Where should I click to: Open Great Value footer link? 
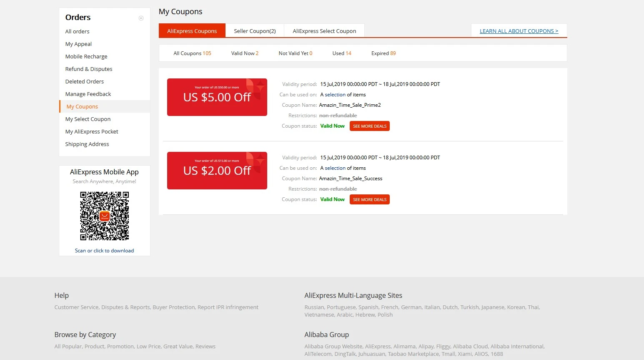[178, 347]
